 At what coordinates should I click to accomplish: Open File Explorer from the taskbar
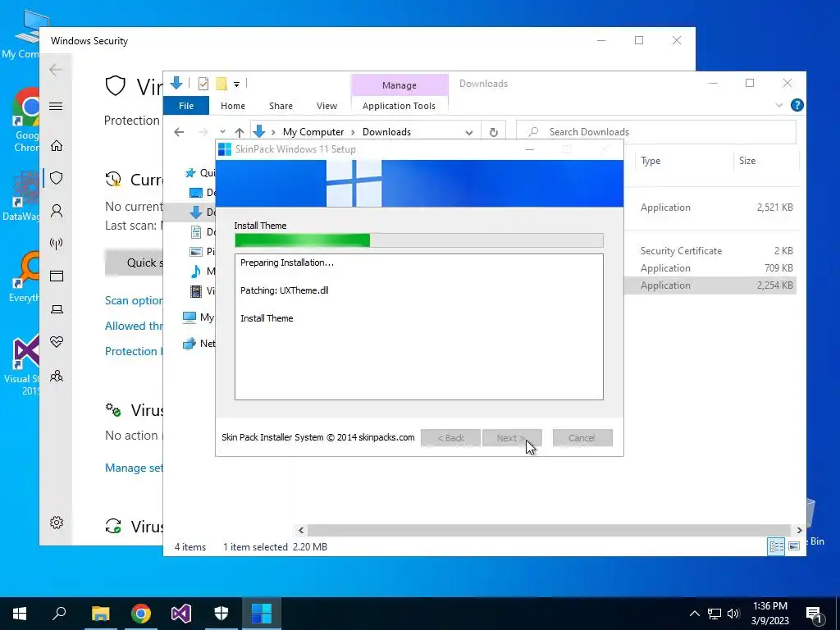100,614
